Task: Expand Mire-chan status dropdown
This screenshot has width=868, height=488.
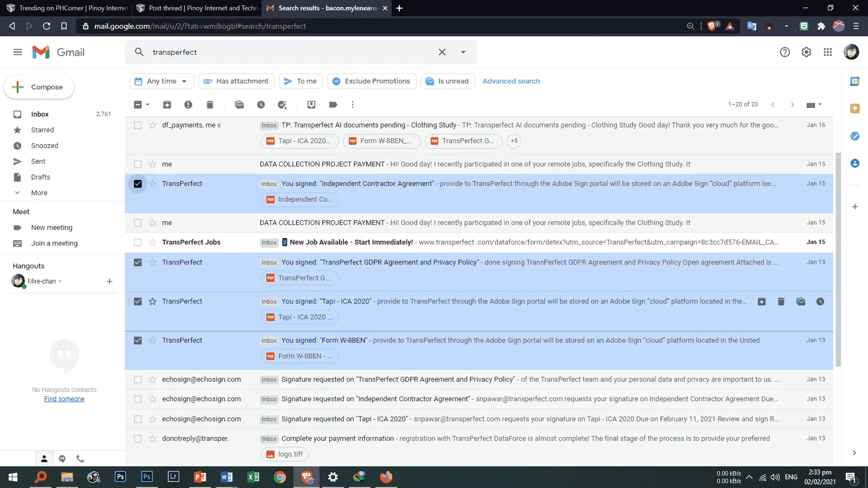Action: pyautogui.click(x=60, y=281)
